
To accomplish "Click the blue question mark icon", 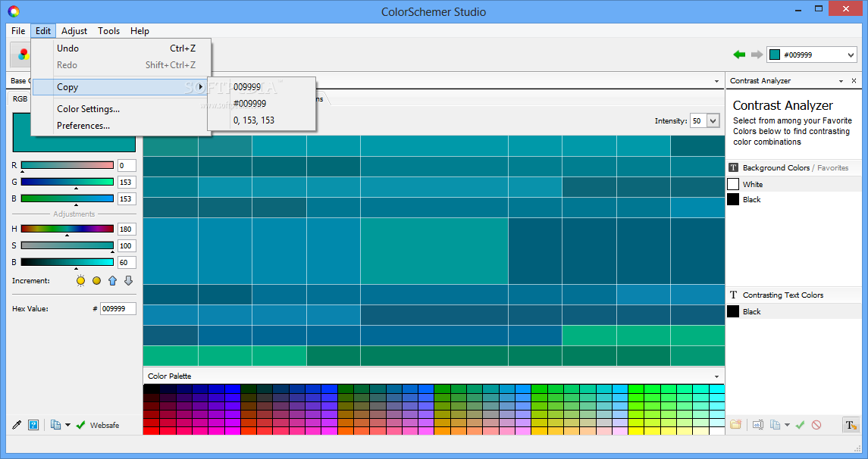I will point(33,425).
